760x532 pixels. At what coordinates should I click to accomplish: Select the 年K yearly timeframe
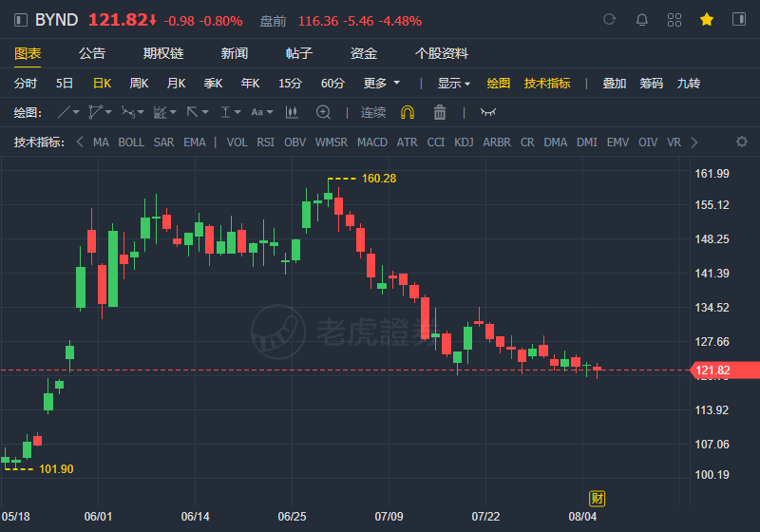[250, 84]
